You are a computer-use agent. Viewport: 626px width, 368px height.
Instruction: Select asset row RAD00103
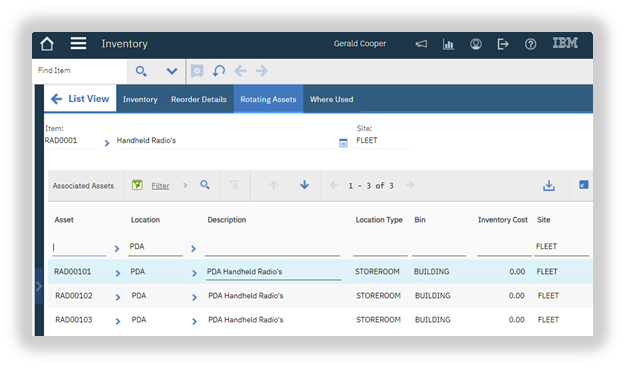[320, 320]
